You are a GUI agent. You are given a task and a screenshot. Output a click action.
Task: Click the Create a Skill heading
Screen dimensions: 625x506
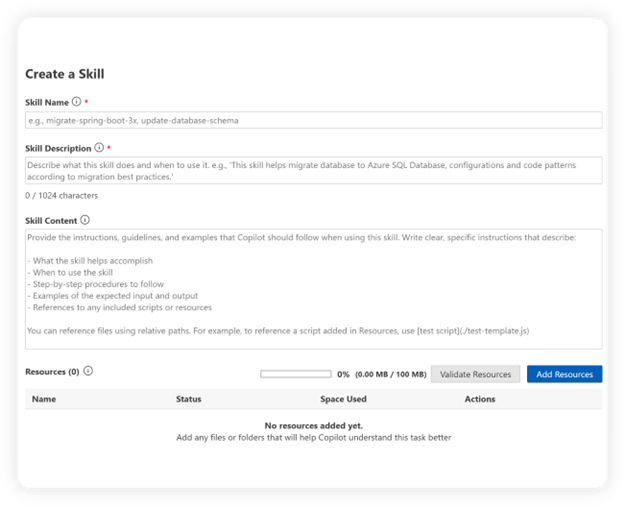(x=64, y=74)
